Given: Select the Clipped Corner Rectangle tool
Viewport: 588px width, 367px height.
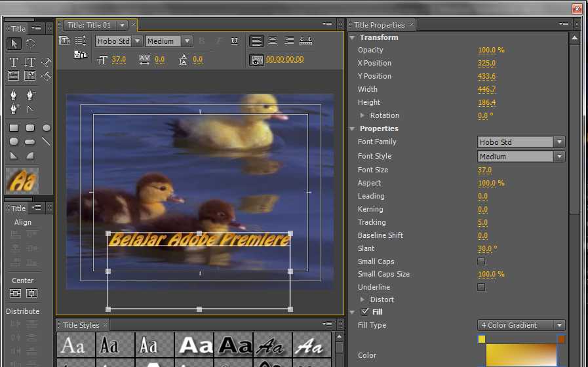Looking at the screenshot, I should 14,142.
